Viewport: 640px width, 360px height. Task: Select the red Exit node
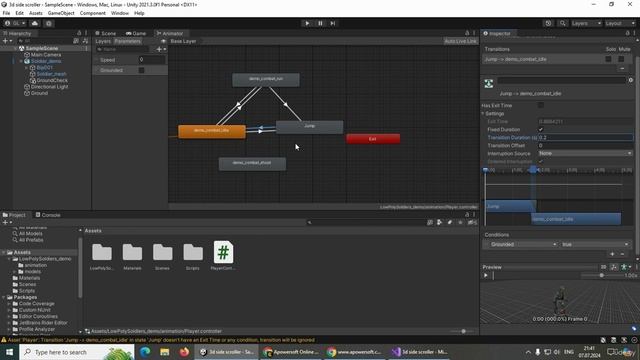[373, 139]
